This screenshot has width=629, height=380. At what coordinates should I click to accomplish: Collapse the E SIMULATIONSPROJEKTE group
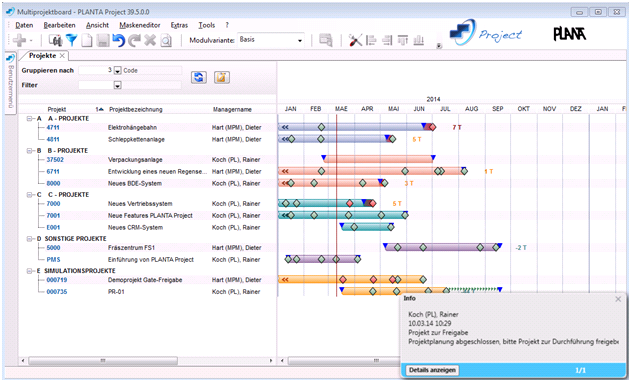29,271
